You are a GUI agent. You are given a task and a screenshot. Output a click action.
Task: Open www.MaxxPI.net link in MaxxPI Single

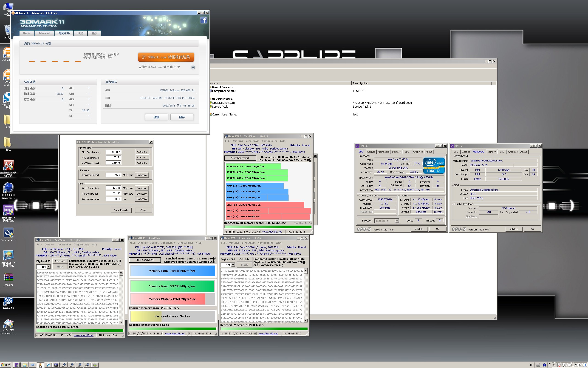(84, 335)
